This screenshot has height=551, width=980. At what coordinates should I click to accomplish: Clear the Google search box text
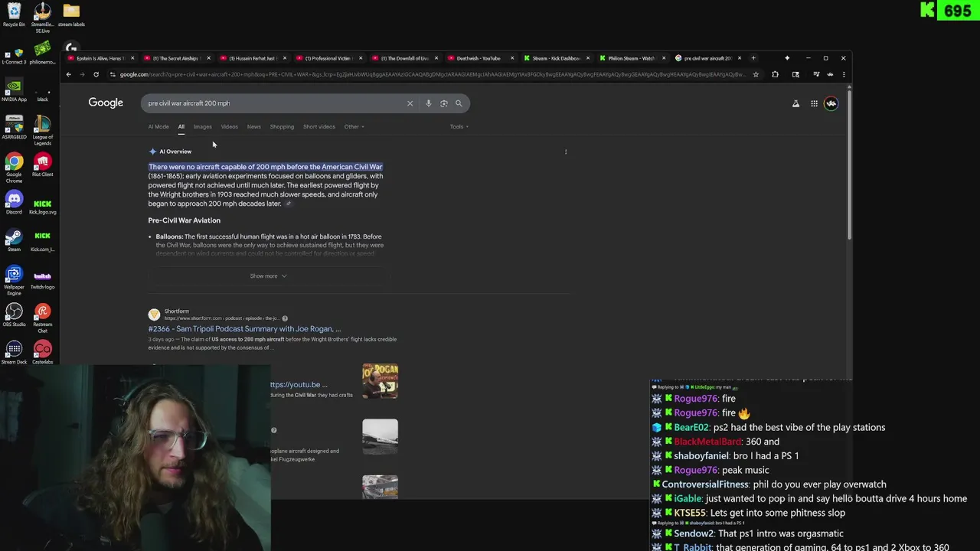[x=410, y=103]
